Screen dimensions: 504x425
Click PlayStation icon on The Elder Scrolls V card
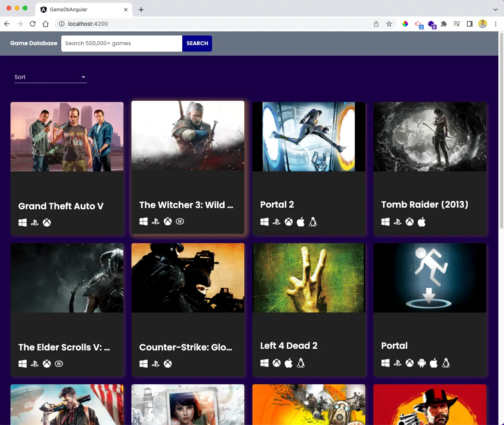tap(35, 364)
